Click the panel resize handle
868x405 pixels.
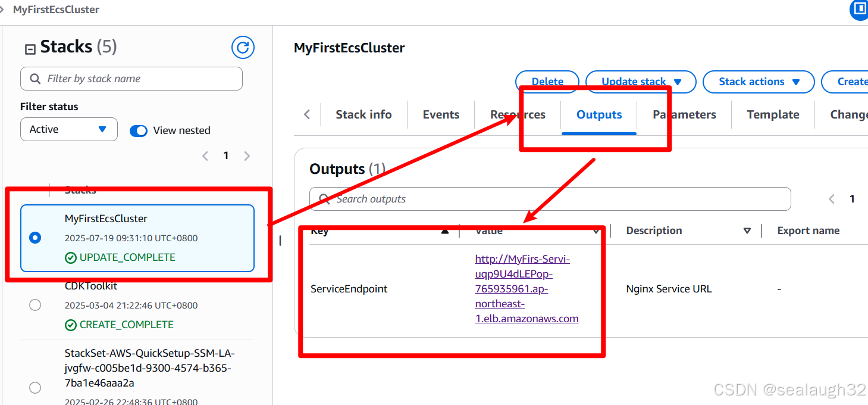coord(280,241)
